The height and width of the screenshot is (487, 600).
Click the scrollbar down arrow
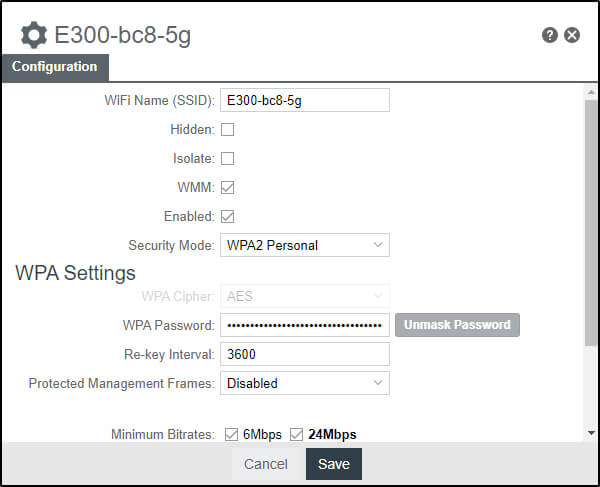(x=591, y=433)
